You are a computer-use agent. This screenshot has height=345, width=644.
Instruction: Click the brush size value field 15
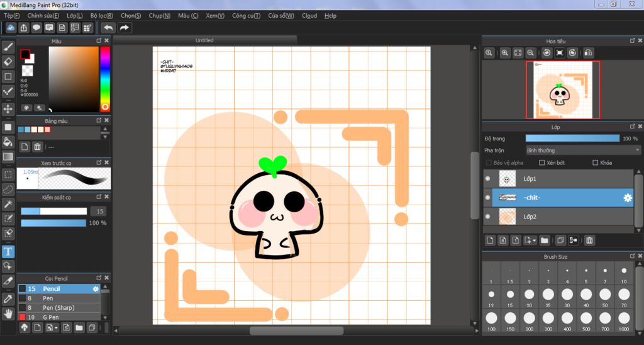99,212
